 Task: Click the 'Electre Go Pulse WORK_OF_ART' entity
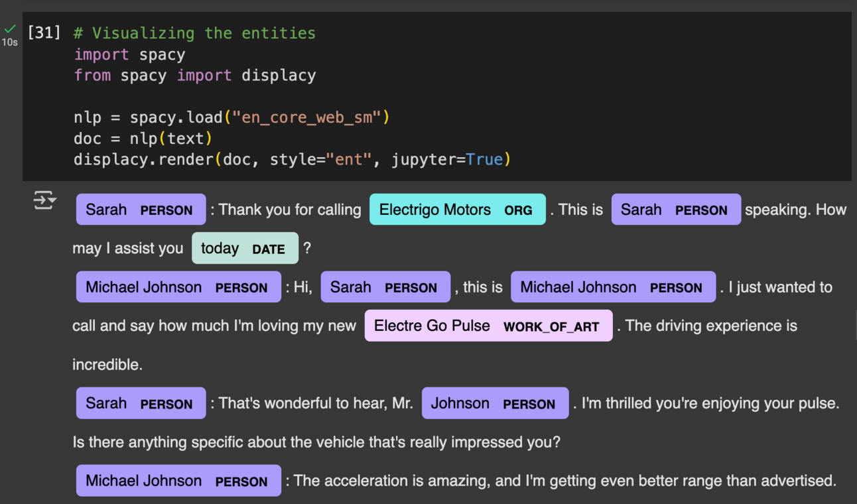488,326
